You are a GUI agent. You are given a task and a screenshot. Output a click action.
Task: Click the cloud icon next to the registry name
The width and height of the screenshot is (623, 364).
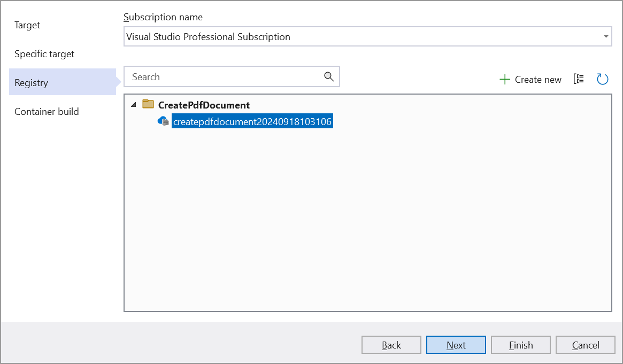point(163,121)
